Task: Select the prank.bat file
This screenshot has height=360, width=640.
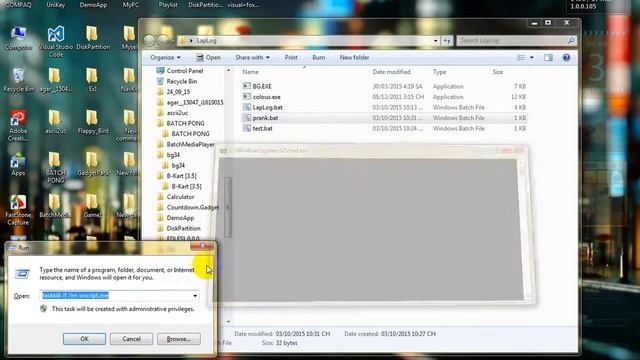Action: click(384, 118)
